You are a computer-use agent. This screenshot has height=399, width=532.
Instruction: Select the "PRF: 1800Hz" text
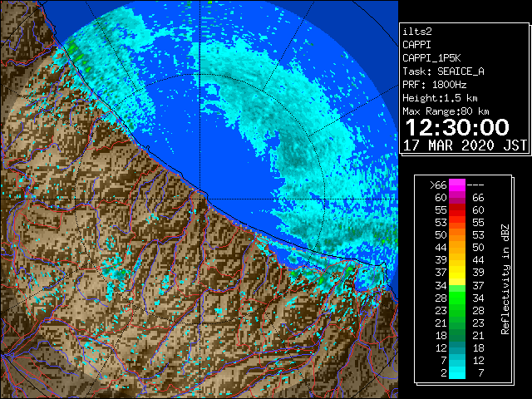tap(434, 85)
